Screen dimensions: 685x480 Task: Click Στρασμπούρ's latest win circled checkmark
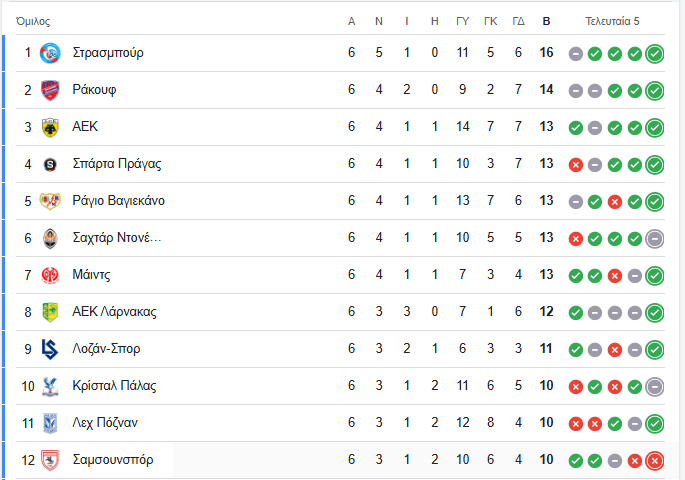pyautogui.click(x=654, y=54)
